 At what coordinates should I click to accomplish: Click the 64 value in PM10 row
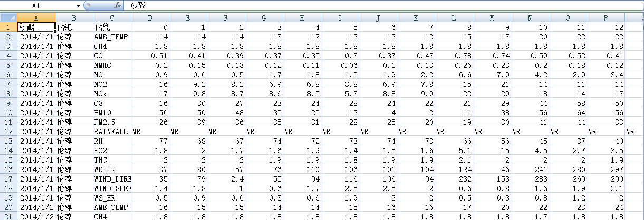[568, 113]
